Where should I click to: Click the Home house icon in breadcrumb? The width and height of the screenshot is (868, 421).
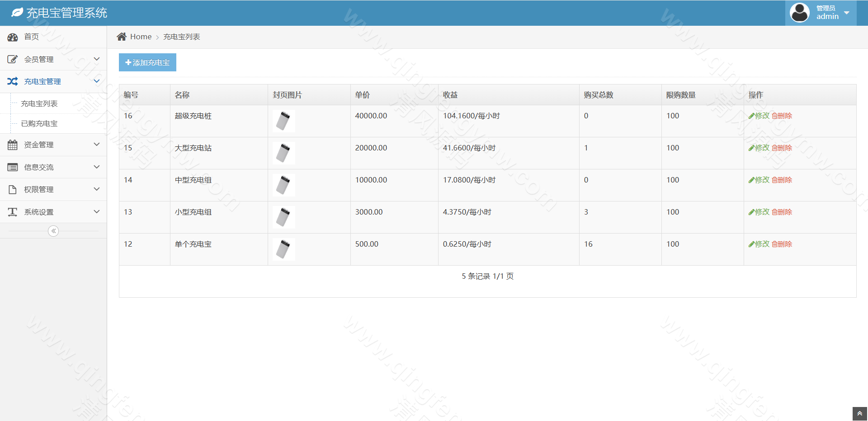pos(122,37)
